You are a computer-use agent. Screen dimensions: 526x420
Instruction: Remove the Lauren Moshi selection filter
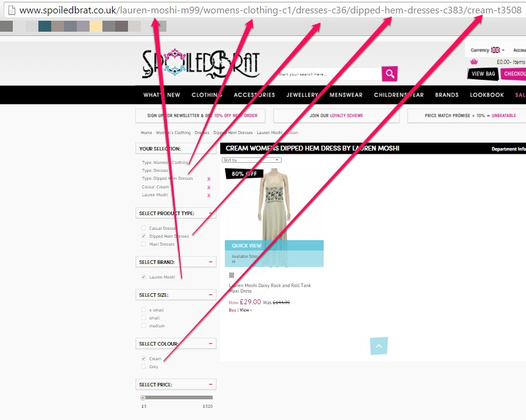pyautogui.click(x=208, y=196)
